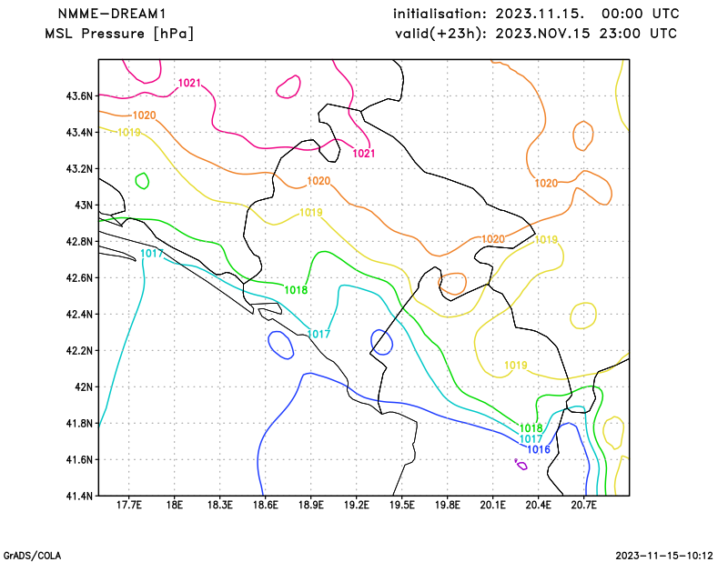
Task: Click the '43.6N' latitude label
Action: pos(79,96)
